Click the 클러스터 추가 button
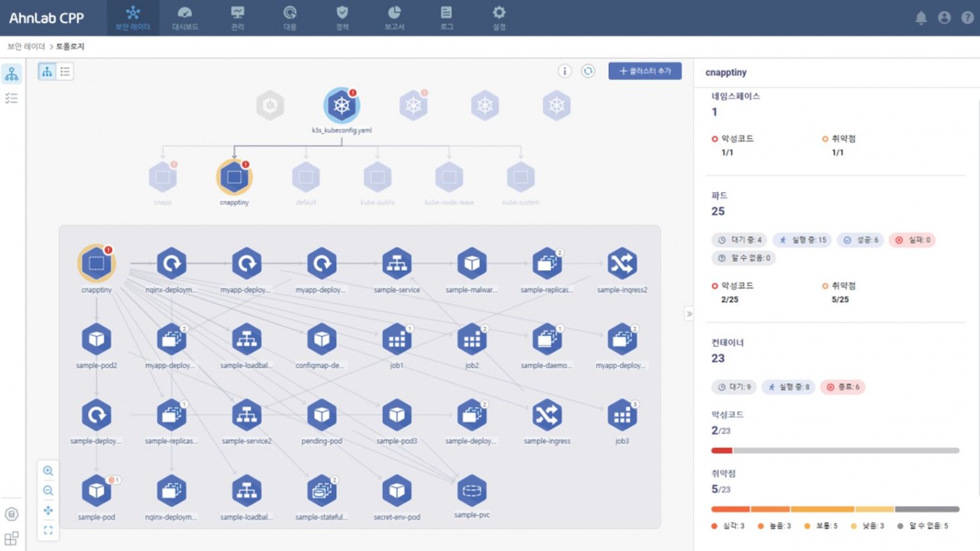The width and height of the screenshot is (980, 551). click(x=645, y=71)
